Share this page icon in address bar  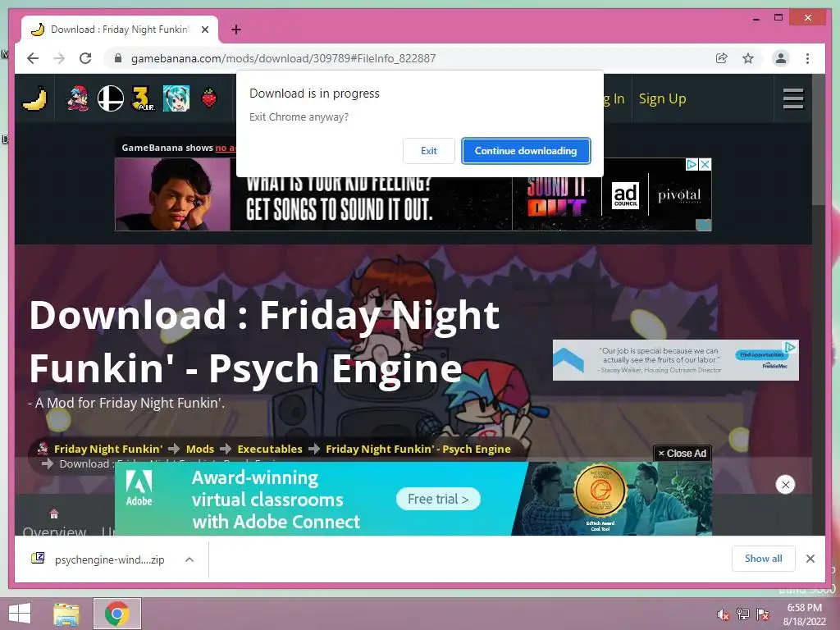(722, 58)
